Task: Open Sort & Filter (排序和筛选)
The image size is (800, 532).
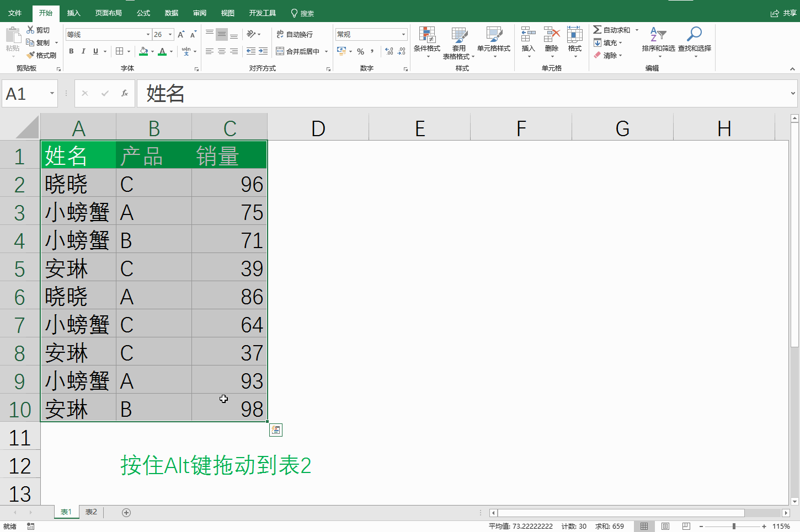Action: (x=658, y=41)
